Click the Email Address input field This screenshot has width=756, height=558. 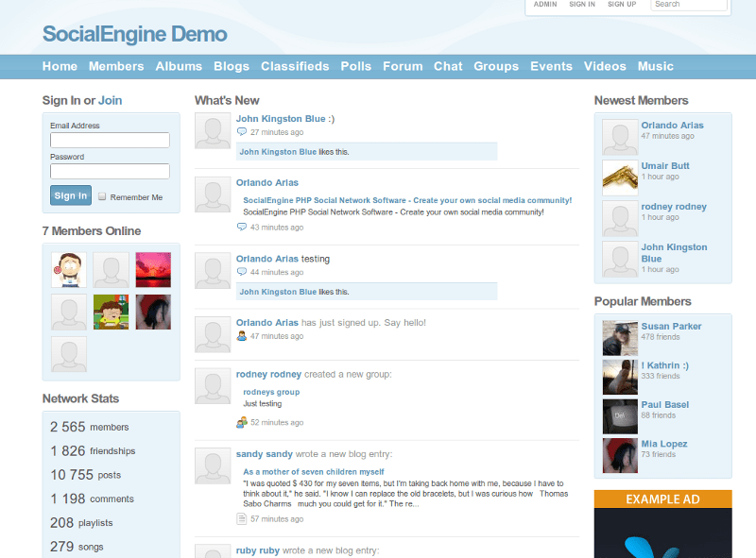(x=110, y=139)
